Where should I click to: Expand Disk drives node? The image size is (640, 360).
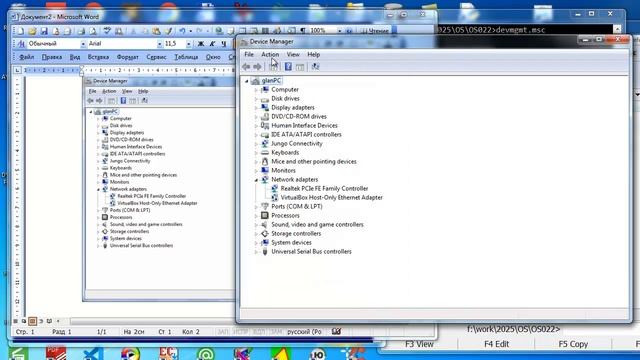click(256, 99)
